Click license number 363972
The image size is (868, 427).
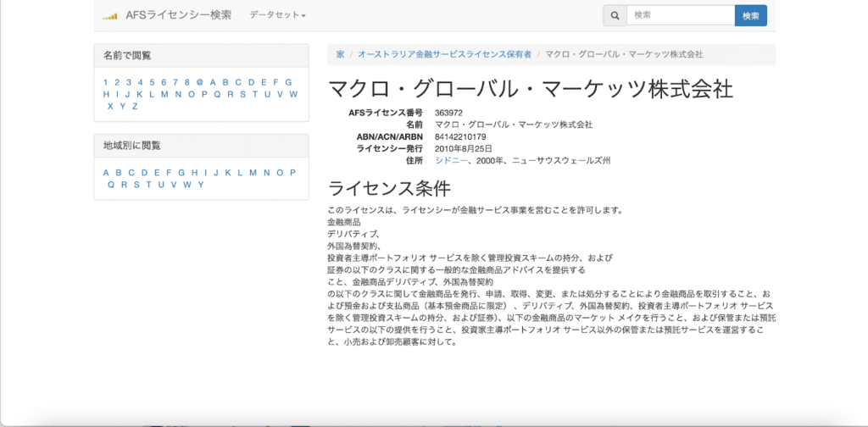[449, 113]
